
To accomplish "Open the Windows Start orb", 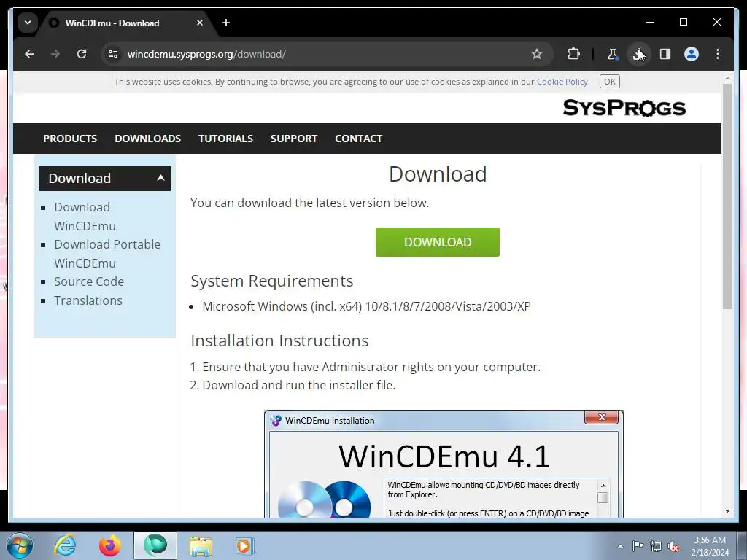I will coord(19,545).
